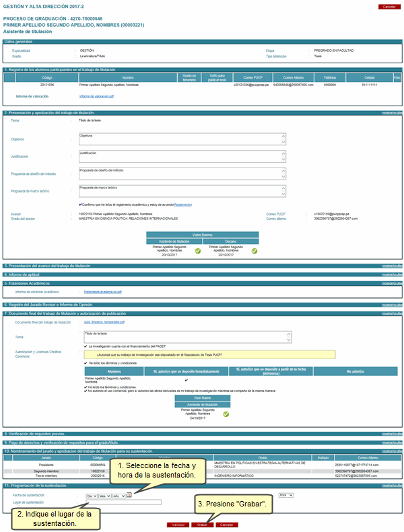The image size is (404, 532).
Task: Click email x20121036@pucpprep.pe
Action: click(251, 85)
